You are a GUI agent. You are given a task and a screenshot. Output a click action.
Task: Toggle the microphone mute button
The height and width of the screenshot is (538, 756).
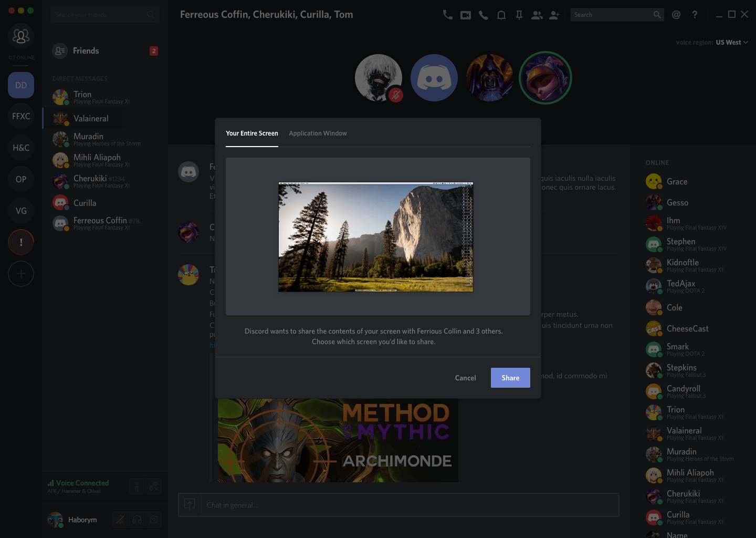pyautogui.click(x=120, y=520)
